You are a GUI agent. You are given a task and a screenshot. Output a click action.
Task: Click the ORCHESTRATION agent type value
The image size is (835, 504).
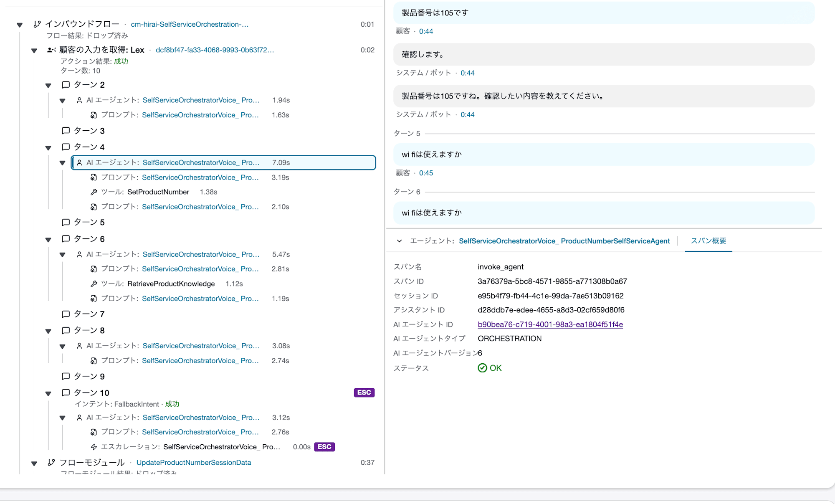510,339
